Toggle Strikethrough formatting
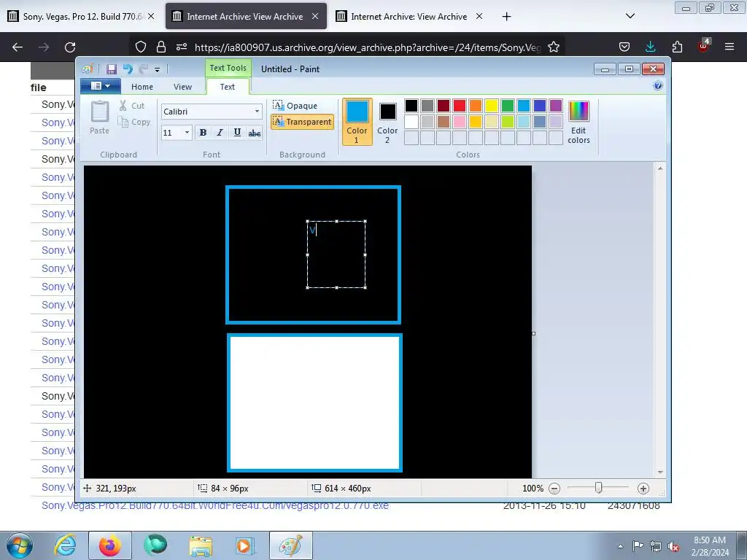 (255, 133)
